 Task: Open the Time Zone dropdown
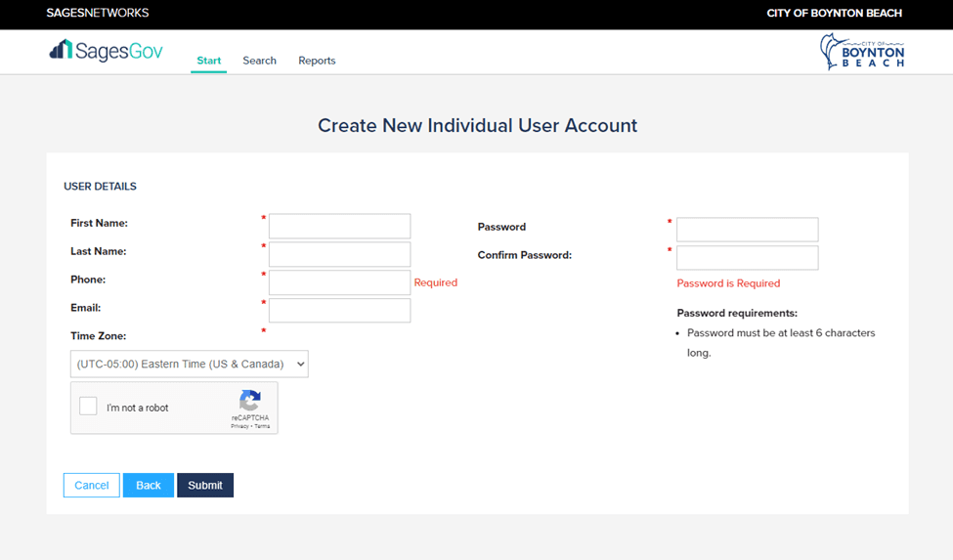189,364
